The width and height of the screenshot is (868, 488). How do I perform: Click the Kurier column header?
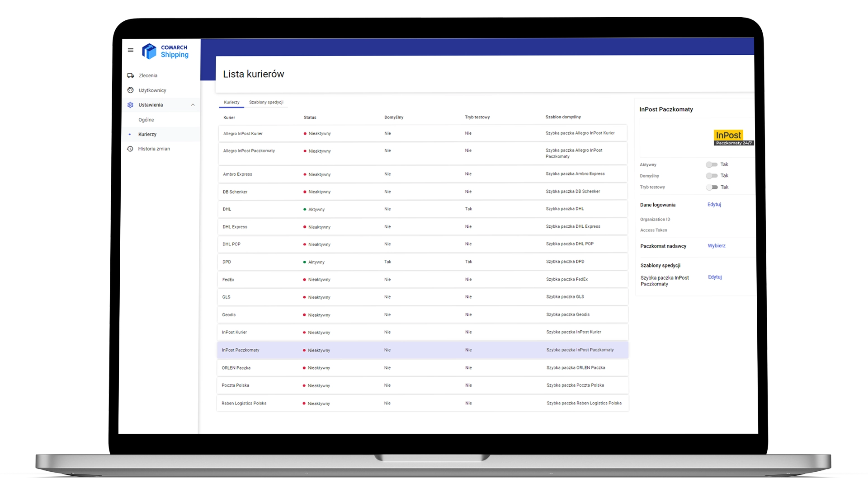point(229,117)
